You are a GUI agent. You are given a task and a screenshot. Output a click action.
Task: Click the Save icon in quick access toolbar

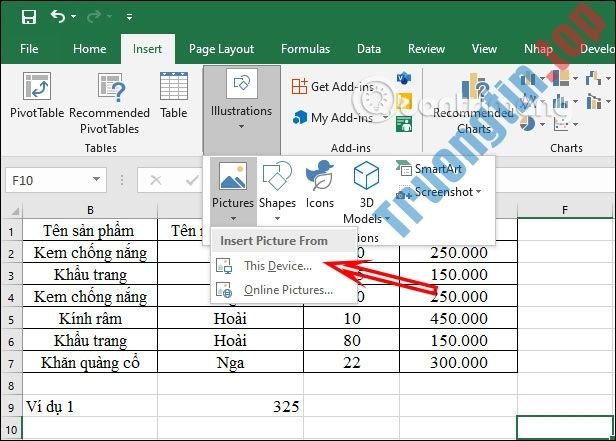coord(29,17)
